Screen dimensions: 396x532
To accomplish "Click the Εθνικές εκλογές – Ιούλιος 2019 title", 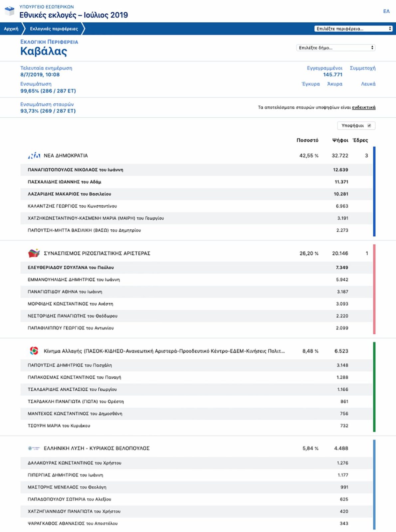I will 74,15.
